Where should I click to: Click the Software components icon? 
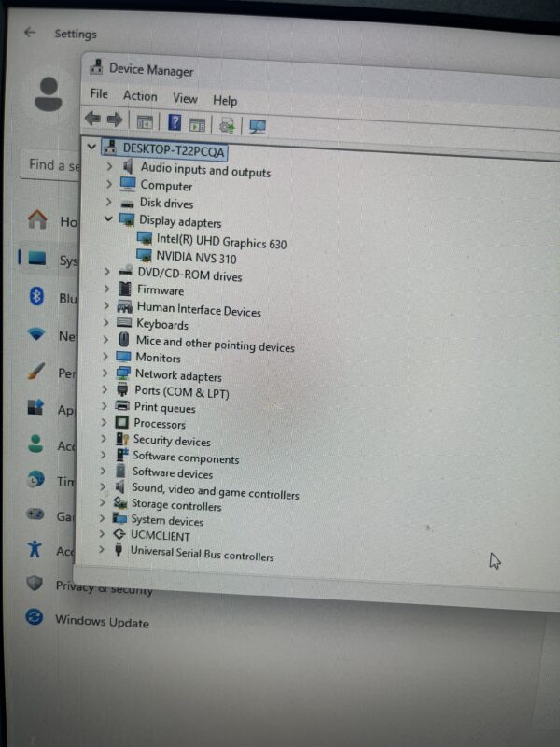click(x=122, y=455)
